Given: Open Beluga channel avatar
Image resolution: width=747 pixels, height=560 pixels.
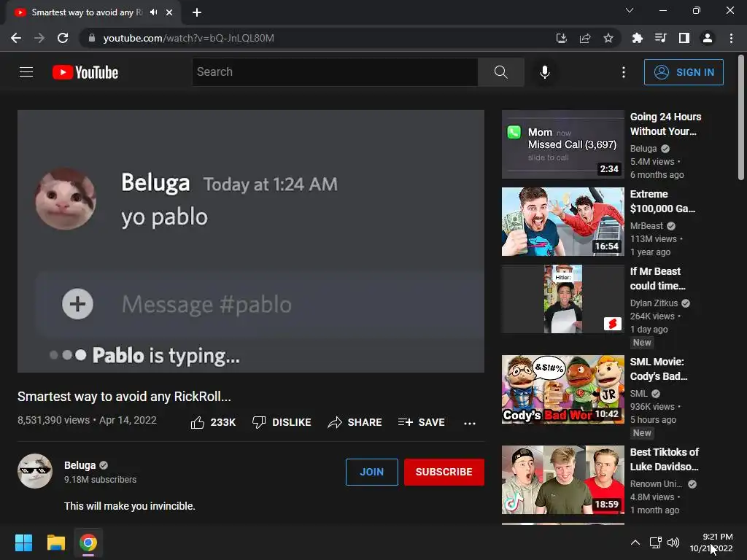Looking at the screenshot, I should coord(35,471).
